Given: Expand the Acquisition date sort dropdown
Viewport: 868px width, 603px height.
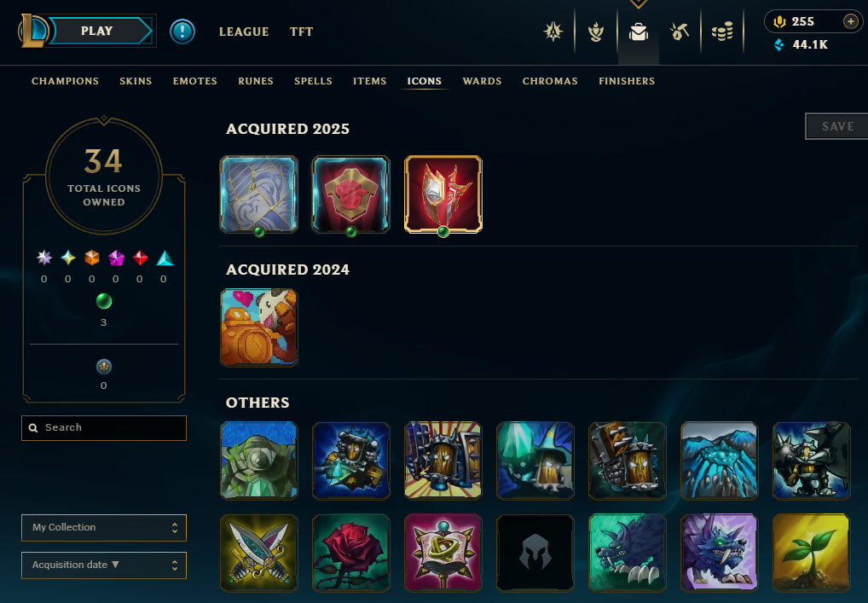Looking at the screenshot, I should 104,565.
